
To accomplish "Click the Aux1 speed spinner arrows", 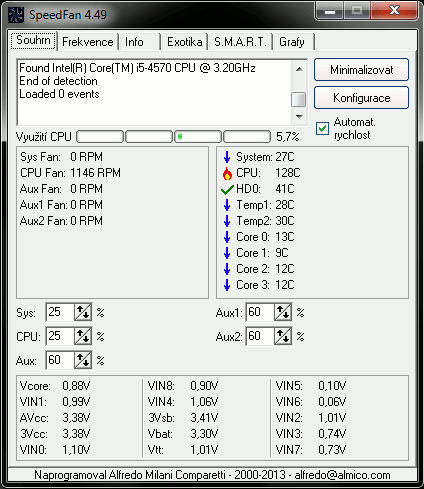I will click(x=283, y=312).
